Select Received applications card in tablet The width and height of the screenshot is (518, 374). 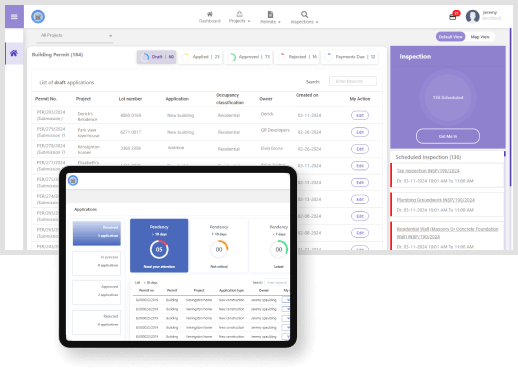97,233
